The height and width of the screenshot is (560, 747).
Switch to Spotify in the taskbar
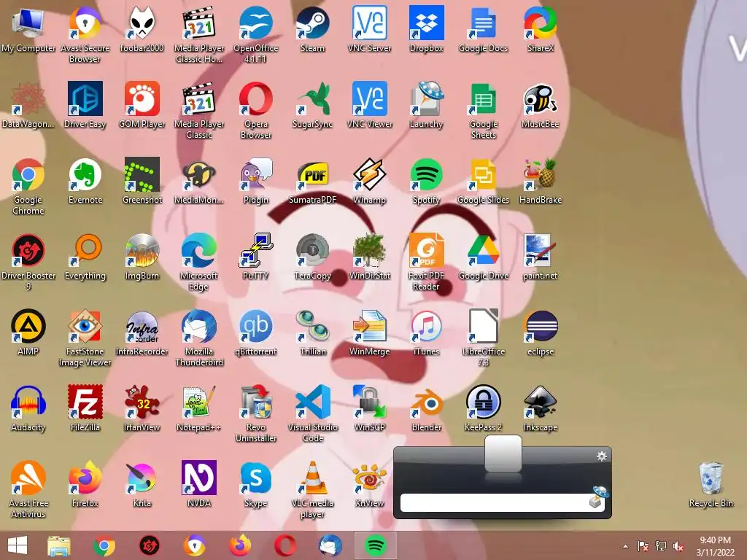pyautogui.click(x=375, y=545)
